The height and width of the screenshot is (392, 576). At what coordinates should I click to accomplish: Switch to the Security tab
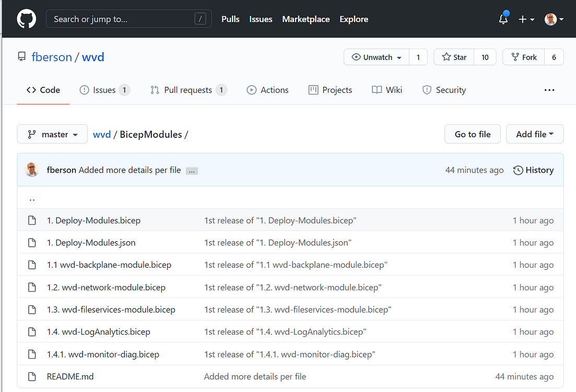tap(444, 90)
